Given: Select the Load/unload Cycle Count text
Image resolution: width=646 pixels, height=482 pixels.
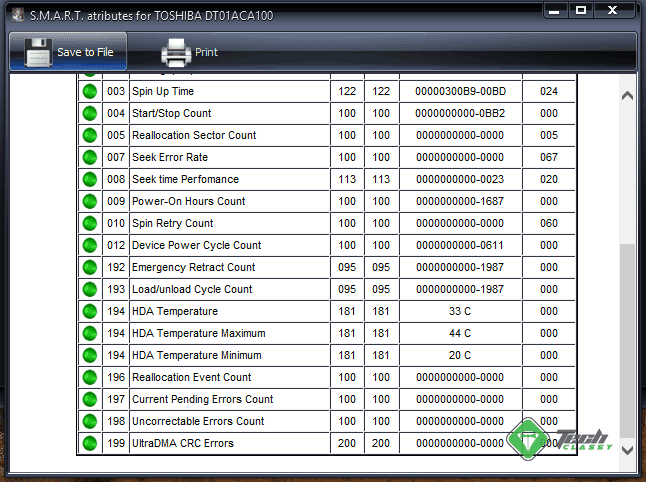Looking at the screenshot, I should pos(192,289).
